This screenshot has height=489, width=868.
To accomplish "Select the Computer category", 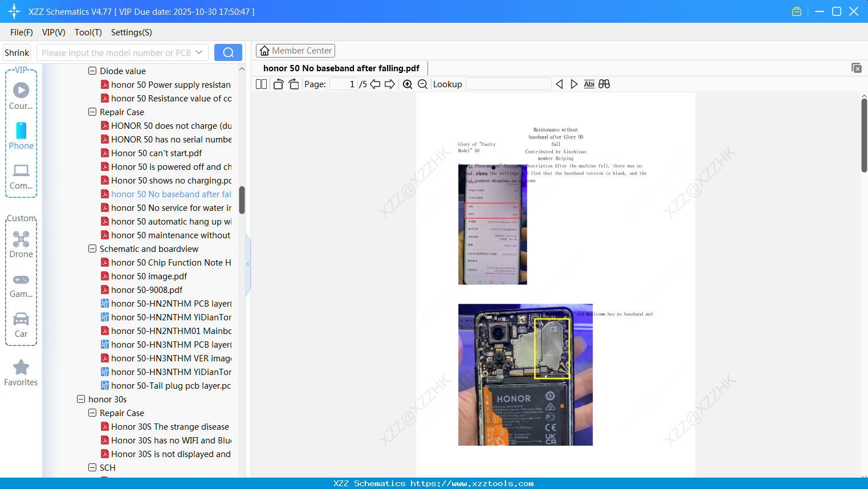I will point(21,177).
